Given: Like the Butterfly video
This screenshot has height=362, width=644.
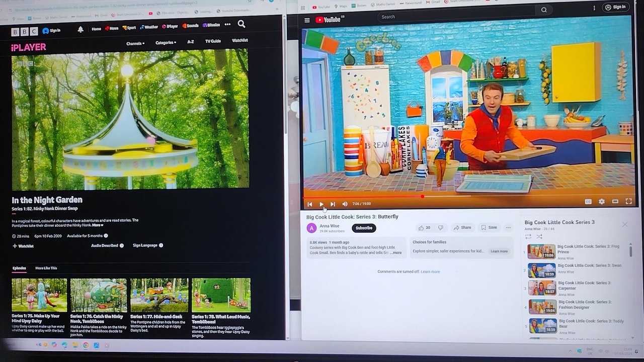Looking at the screenshot, I should click(425, 228).
